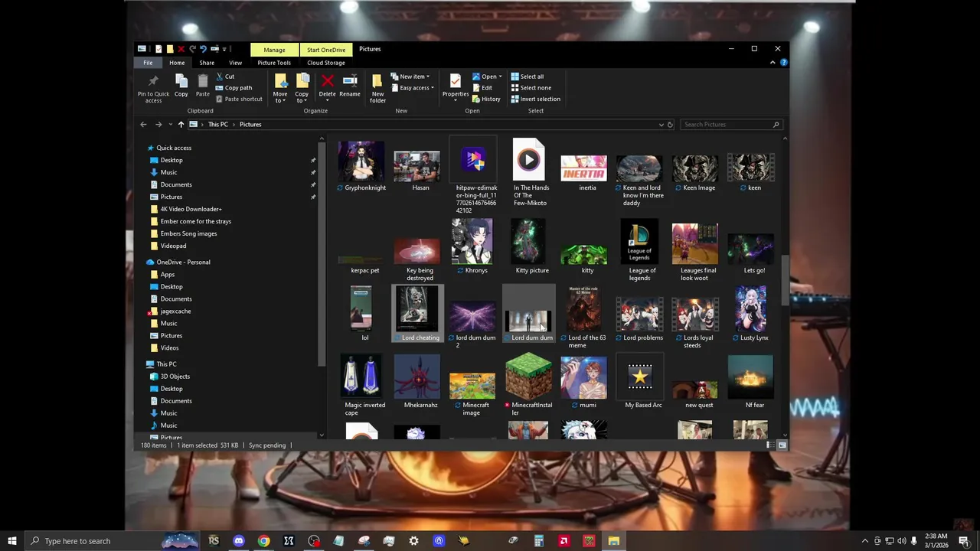Open Properties from the ribbon
The image size is (980, 551).
click(x=456, y=86)
